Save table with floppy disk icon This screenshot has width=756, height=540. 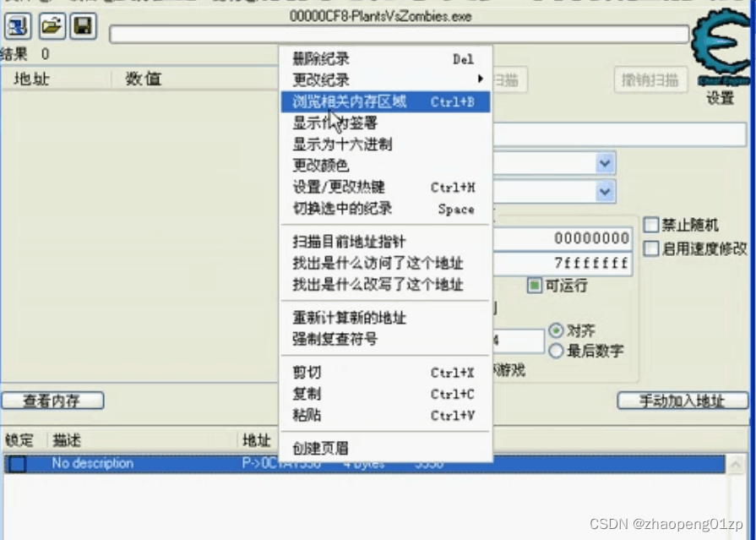tap(84, 26)
